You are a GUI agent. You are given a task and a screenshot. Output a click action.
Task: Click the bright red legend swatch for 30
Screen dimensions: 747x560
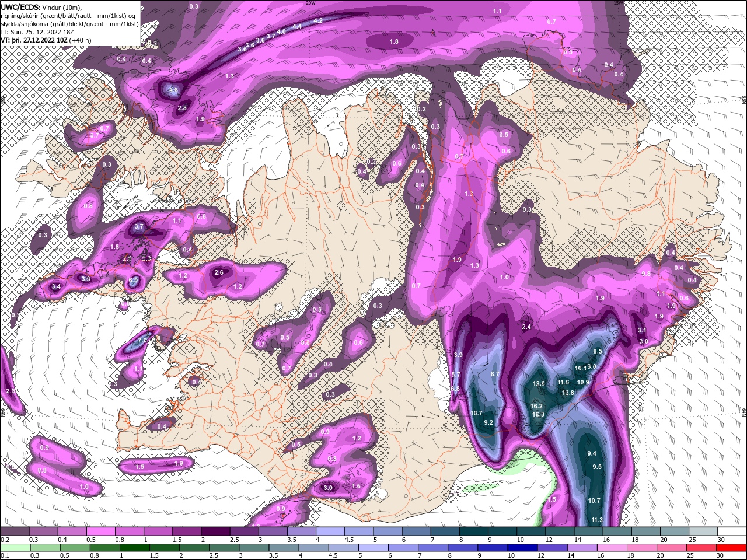pyautogui.click(x=732, y=548)
